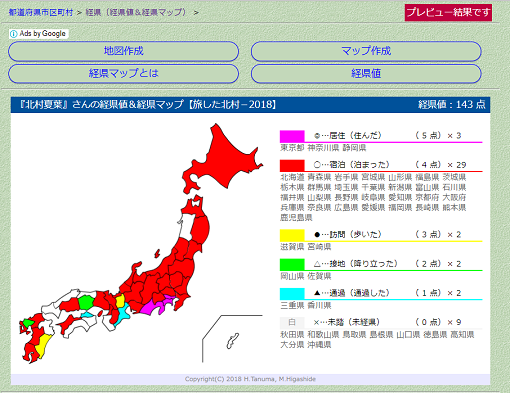Open the 地図作成 button
This screenshot has height=393, width=510.
tap(123, 51)
